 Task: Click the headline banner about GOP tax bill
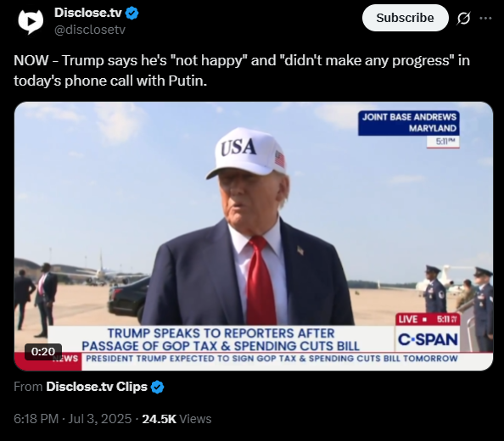(x=221, y=339)
